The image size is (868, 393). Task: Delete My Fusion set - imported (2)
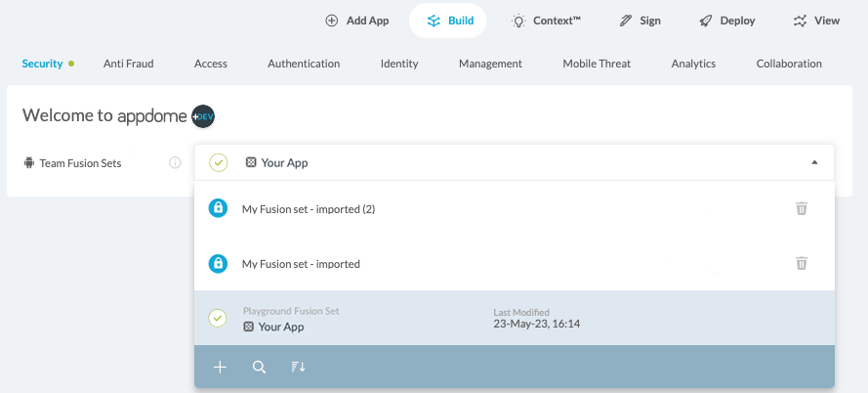coord(801,208)
